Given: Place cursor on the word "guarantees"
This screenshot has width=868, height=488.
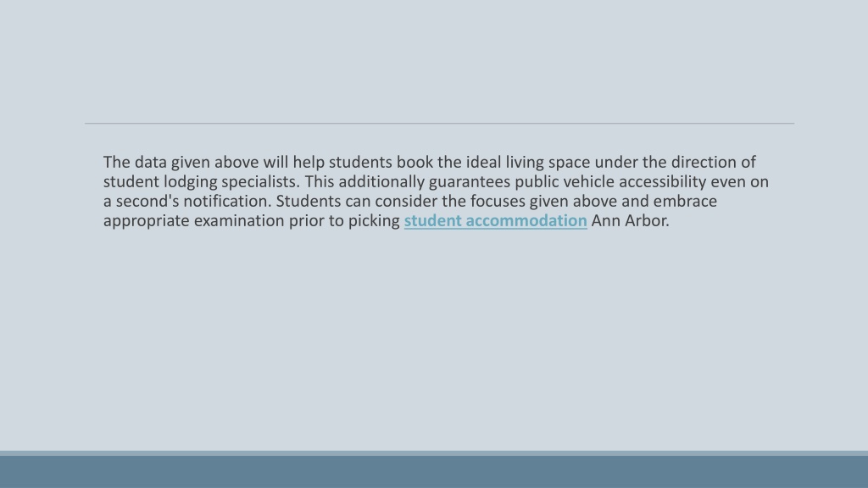Looking at the screenshot, I should point(470,182).
